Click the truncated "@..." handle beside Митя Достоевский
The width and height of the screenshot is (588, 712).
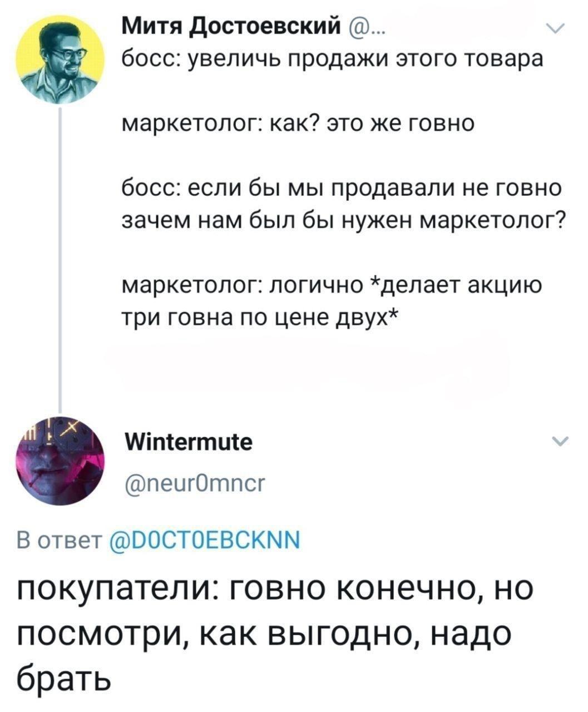[x=366, y=26]
